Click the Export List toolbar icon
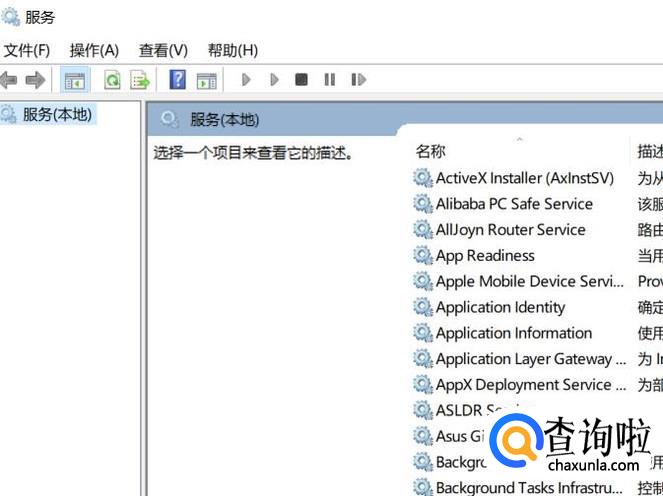The image size is (663, 496). [140, 79]
